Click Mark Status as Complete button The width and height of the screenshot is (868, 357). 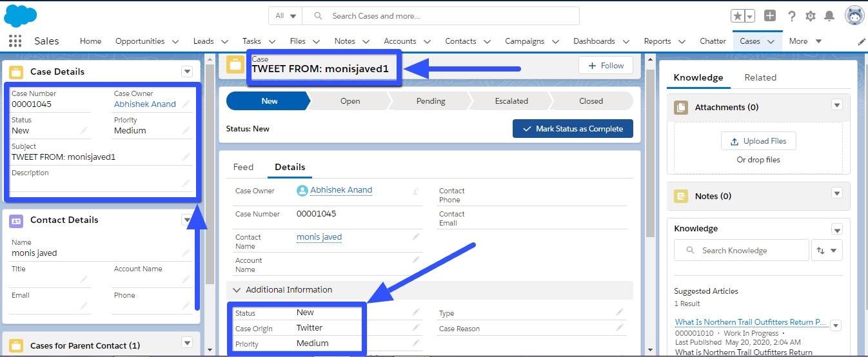(573, 129)
